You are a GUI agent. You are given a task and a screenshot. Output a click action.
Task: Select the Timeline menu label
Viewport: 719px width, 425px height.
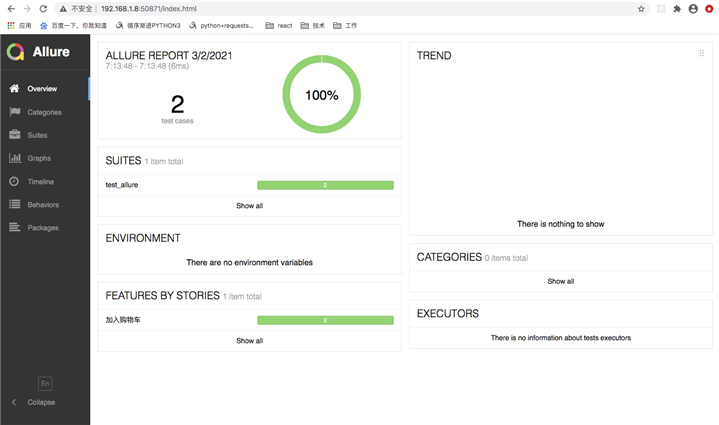pyautogui.click(x=40, y=182)
